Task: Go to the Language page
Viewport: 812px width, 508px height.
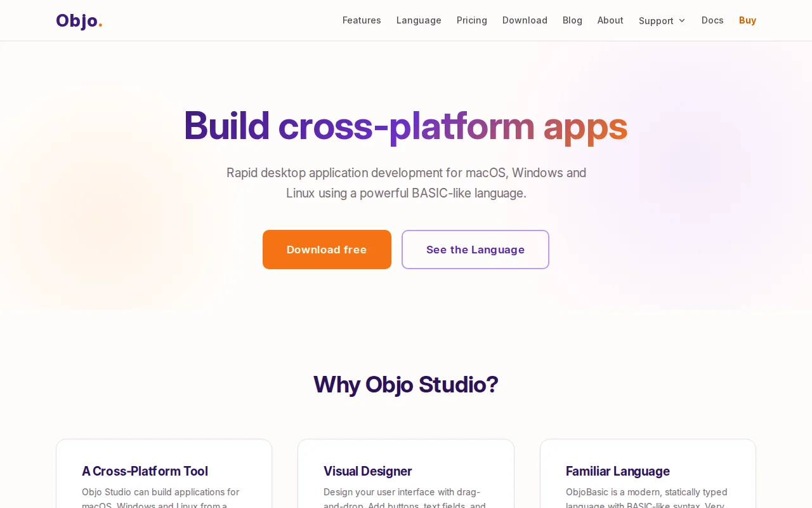Action: point(419,20)
